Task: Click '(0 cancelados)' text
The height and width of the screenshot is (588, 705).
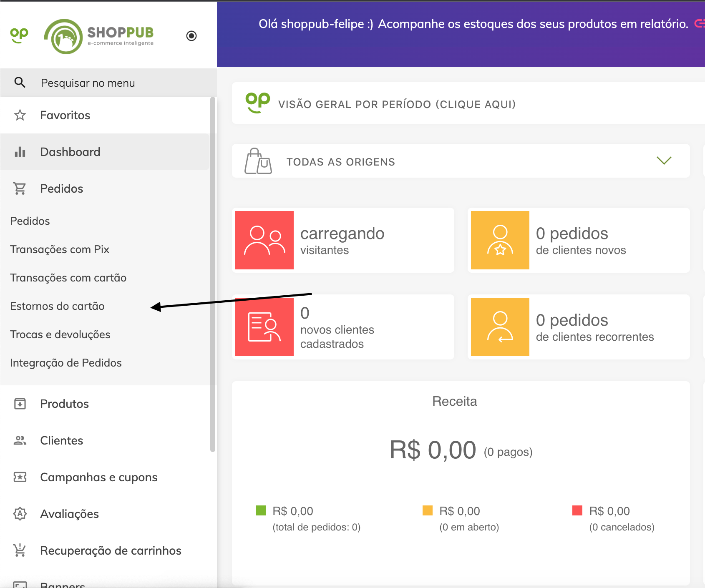Action: click(622, 527)
